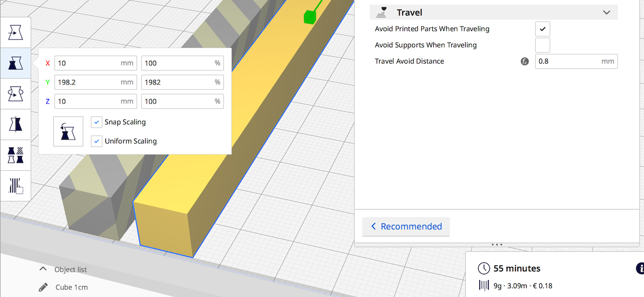Open the print info icon beside the time estimate
This screenshot has width=644, height=297.
pos(640,269)
